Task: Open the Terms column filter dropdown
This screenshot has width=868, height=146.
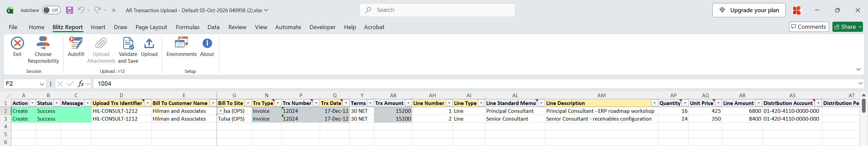Action: (370, 103)
